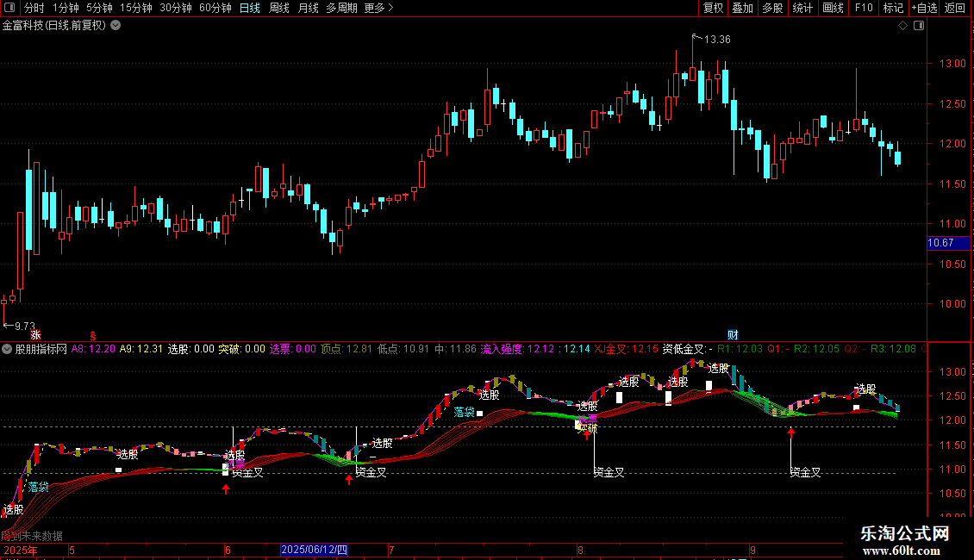
Task: Select the 30分钟 period tab
Action: 176,8
